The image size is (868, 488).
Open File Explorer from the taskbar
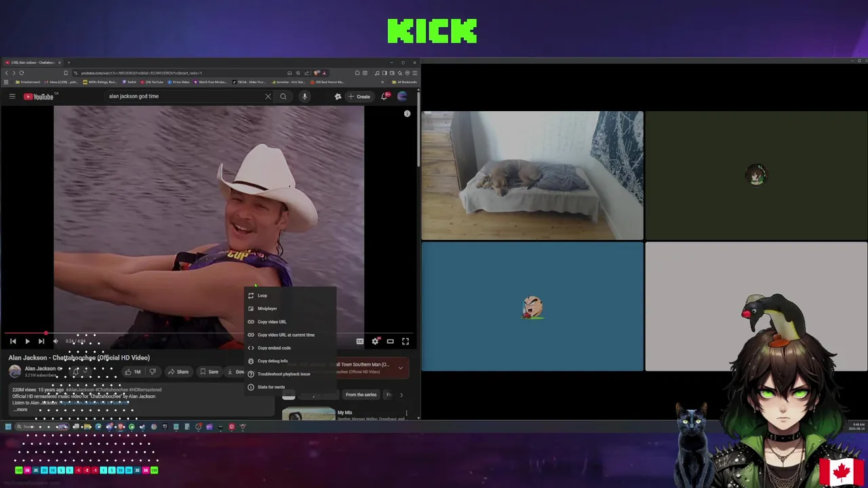(87, 426)
